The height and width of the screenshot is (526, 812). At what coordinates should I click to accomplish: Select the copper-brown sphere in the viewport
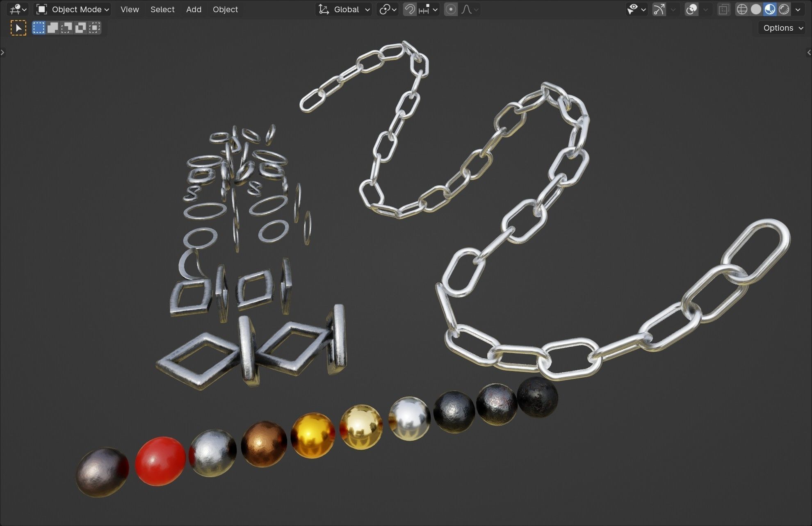(264, 444)
